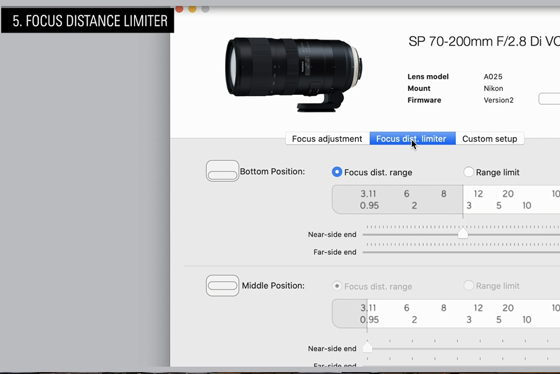Click the Bottom Position switch icon
The width and height of the screenshot is (560, 374).
pyautogui.click(x=222, y=171)
